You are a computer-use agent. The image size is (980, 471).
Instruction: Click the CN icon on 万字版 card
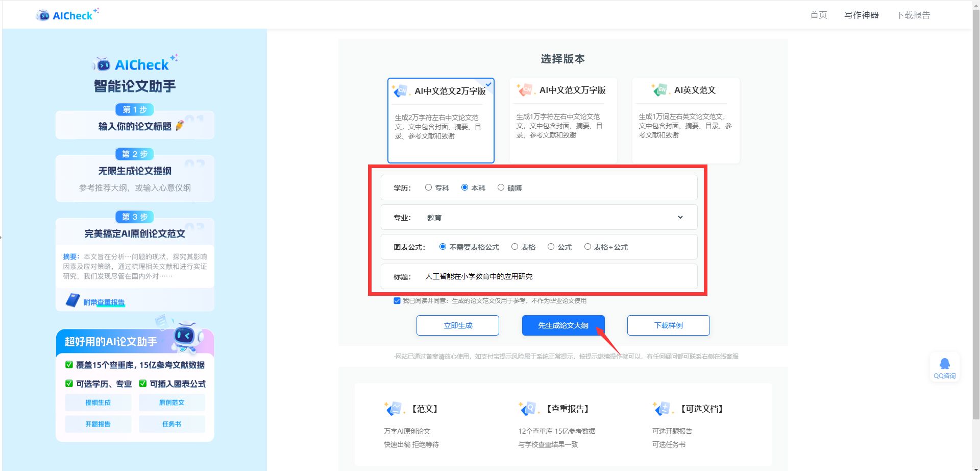pos(525,90)
